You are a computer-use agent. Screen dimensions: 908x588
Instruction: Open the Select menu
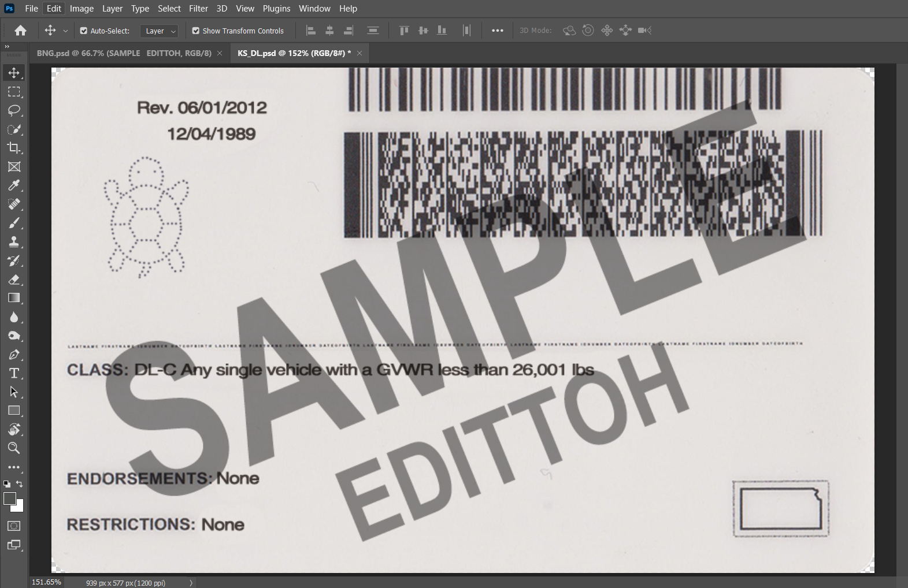pos(169,9)
